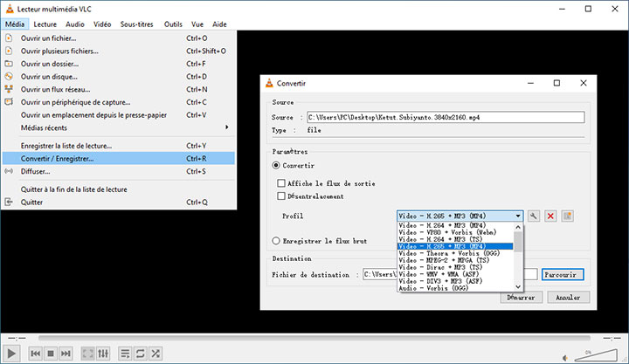Image resolution: width=629 pixels, height=364 pixels.
Task: Enable shuffle random playback icon
Action: [155, 354]
